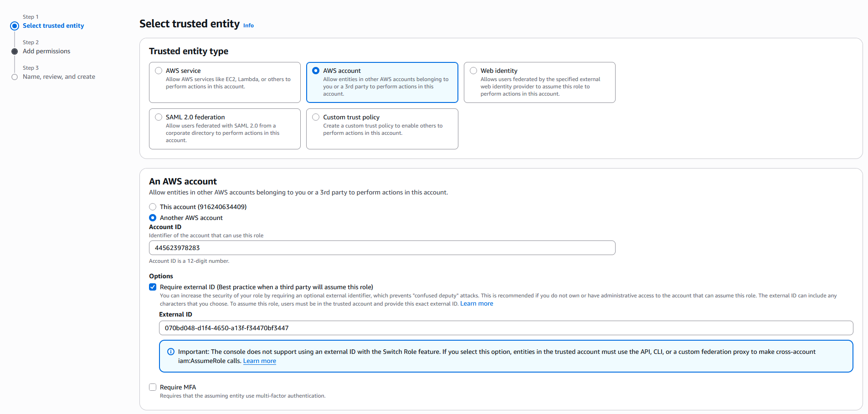Pick the Custom trust policy option

click(x=316, y=117)
